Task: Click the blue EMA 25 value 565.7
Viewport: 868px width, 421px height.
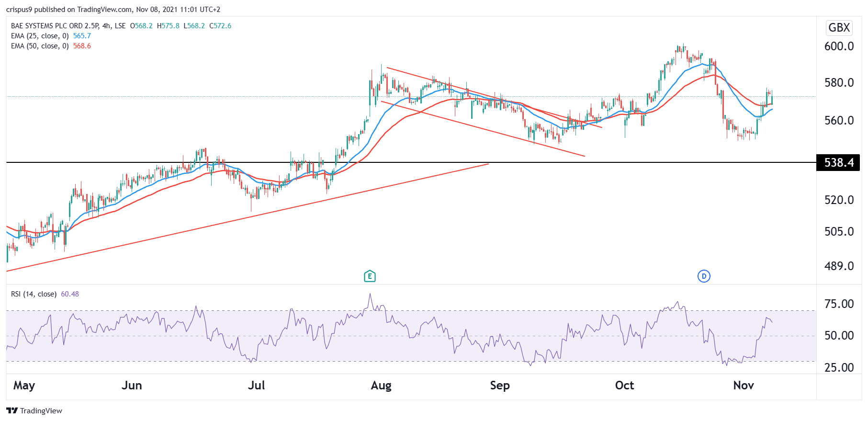Action: pos(82,36)
